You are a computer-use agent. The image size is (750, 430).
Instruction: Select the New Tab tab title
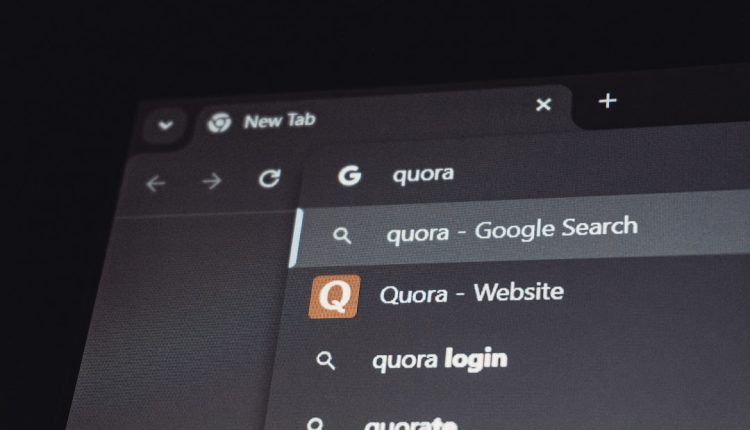[x=279, y=120]
